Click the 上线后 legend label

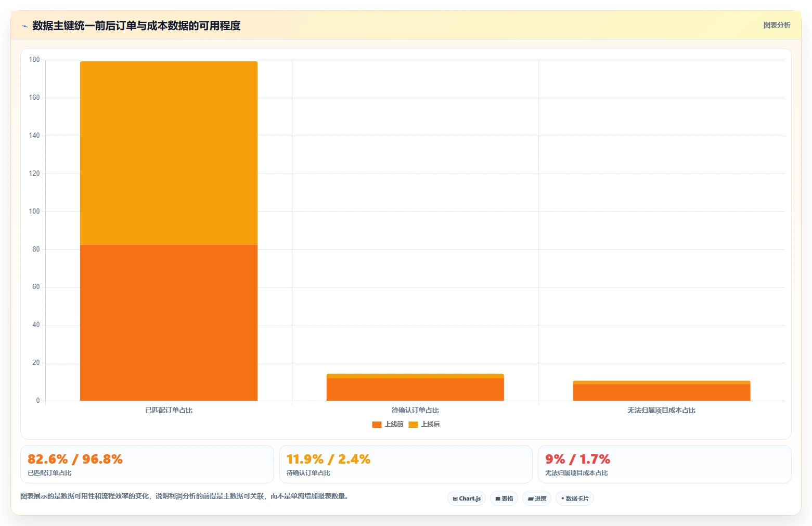[x=430, y=424]
